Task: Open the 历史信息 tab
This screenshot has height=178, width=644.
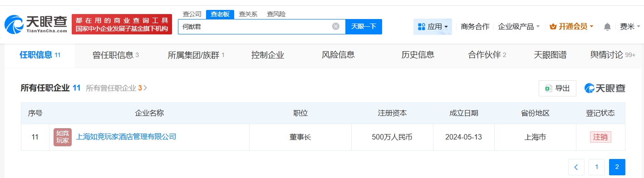Action: click(x=418, y=55)
